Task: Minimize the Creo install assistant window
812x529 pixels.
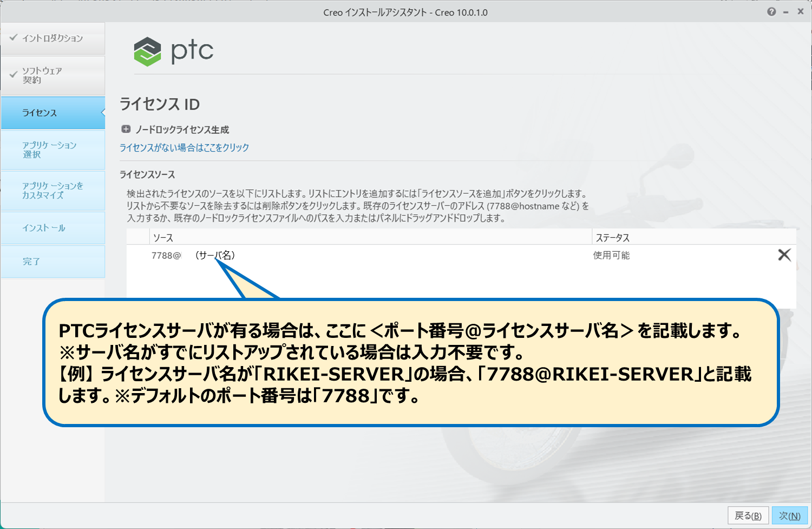Action: tap(785, 12)
